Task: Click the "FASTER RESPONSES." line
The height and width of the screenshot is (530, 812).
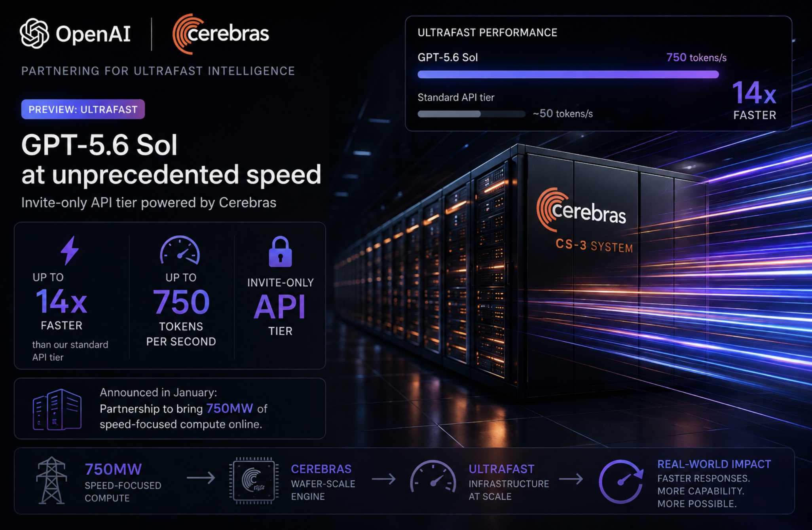Action: point(704,479)
